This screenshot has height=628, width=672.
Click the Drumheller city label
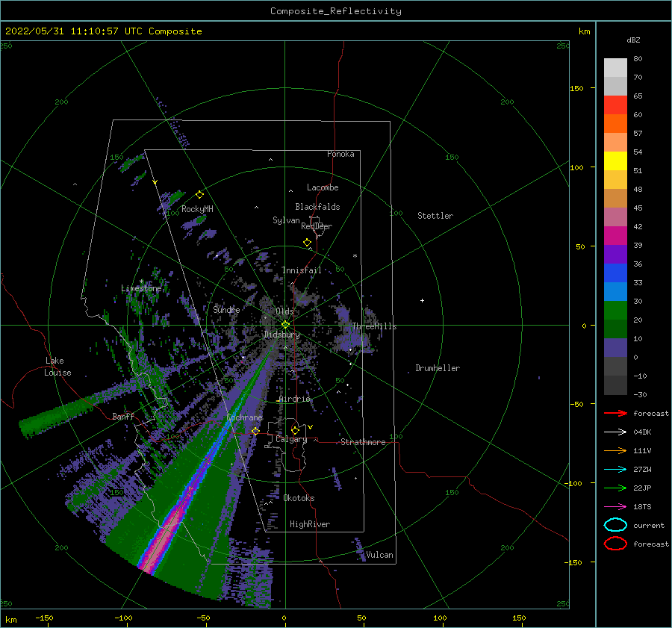pyautogui.click(x=438, y=368)
